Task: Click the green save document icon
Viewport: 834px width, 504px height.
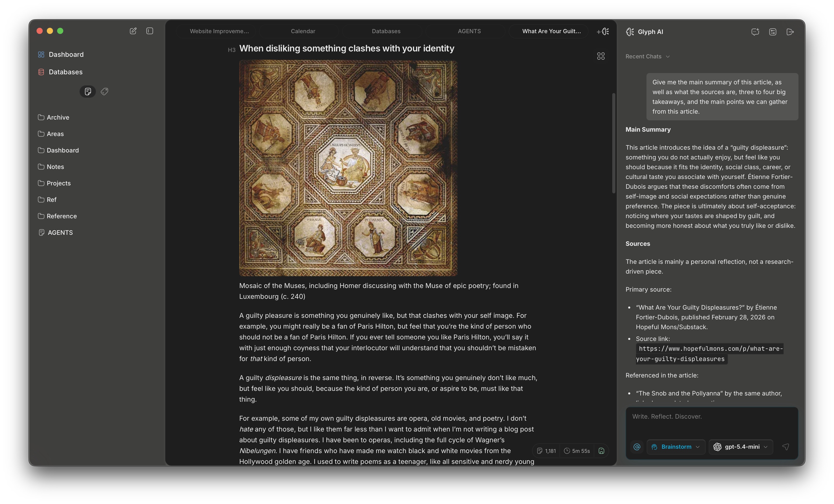Action: pyautogui.click(x=601, y=451)
